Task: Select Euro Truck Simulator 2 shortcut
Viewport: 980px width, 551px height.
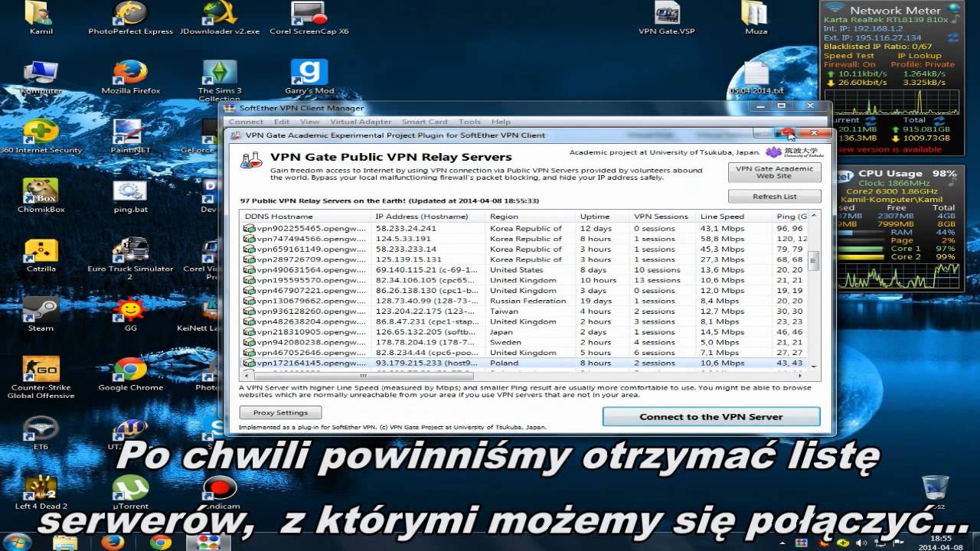Action: 131,259
